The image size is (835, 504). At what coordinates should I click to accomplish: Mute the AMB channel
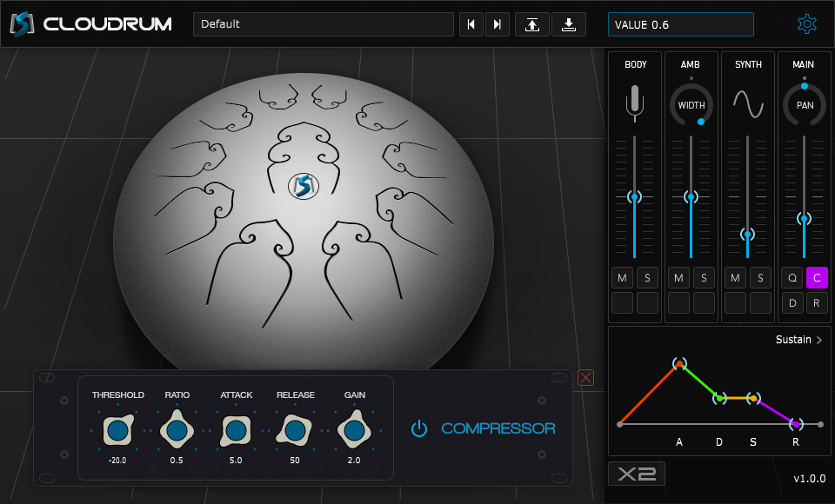(678, 277)
